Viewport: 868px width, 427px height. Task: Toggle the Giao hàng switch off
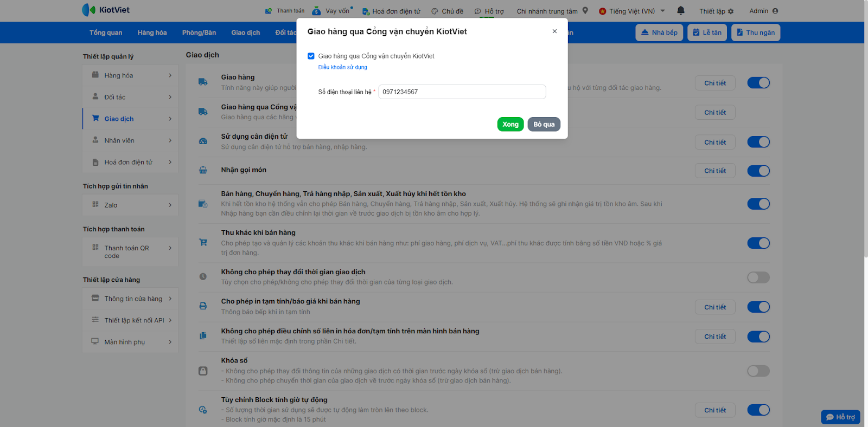pyautogui.click(x=758, y=83)
